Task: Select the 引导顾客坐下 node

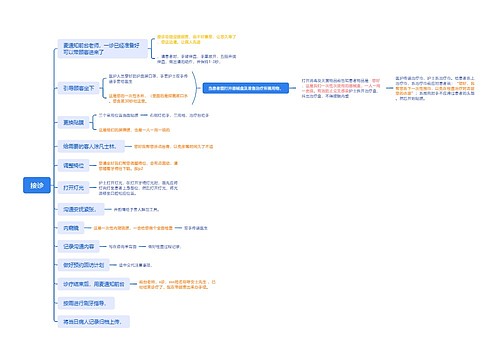Action: pyautogui.click(x=79, y=88)
